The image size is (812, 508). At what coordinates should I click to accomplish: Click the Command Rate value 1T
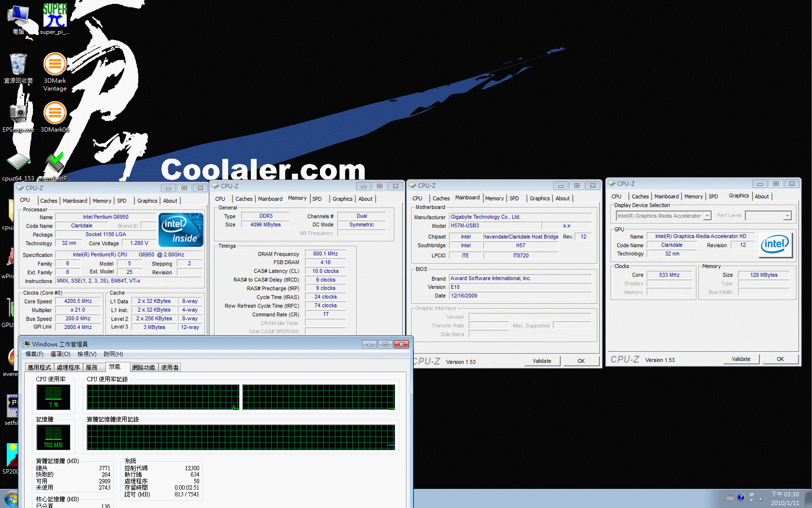click(325, 314)
